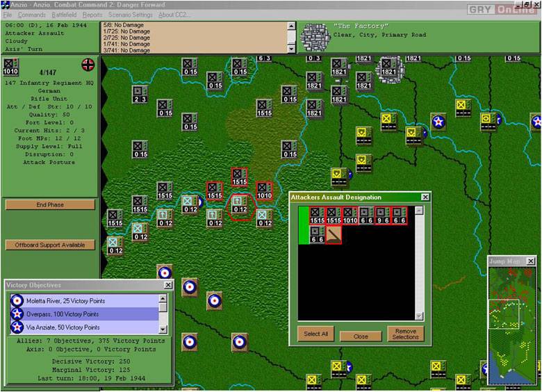Click the 1010 unit counter in the info panel
This screenshot has height=392, width=542.
10,67
